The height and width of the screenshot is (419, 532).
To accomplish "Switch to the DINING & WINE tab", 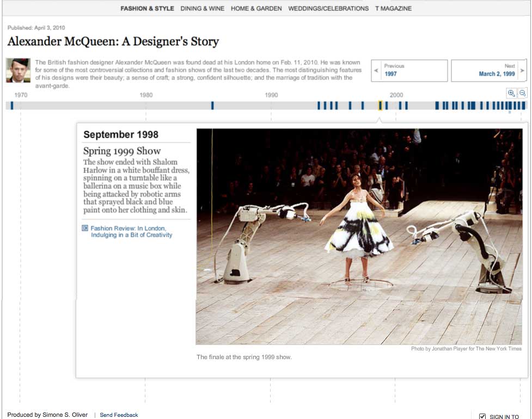I will pyautogui.click(x=202, y=8).
